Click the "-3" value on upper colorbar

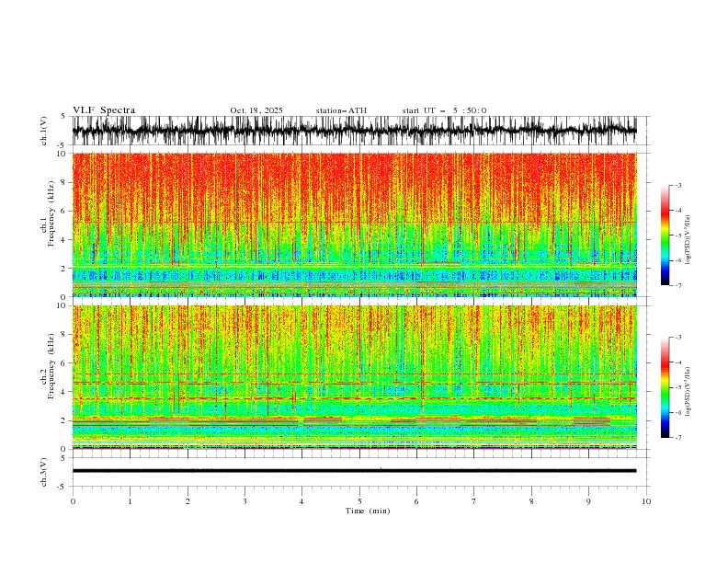pos(677,185)
